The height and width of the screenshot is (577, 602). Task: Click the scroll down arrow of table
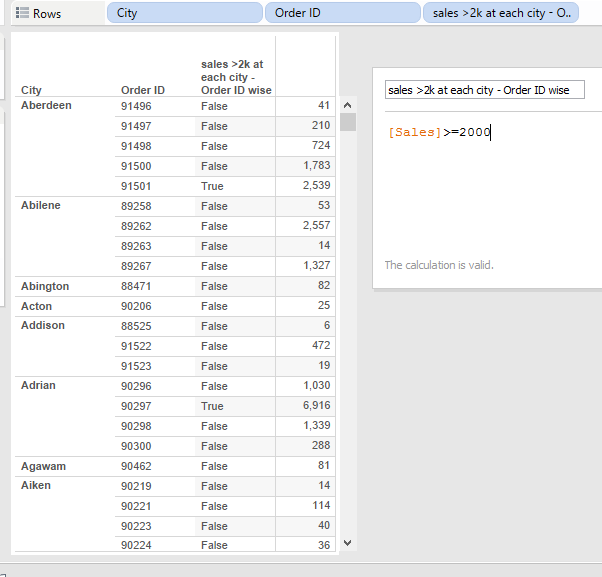pyautogui.click(x=347, y=543)
